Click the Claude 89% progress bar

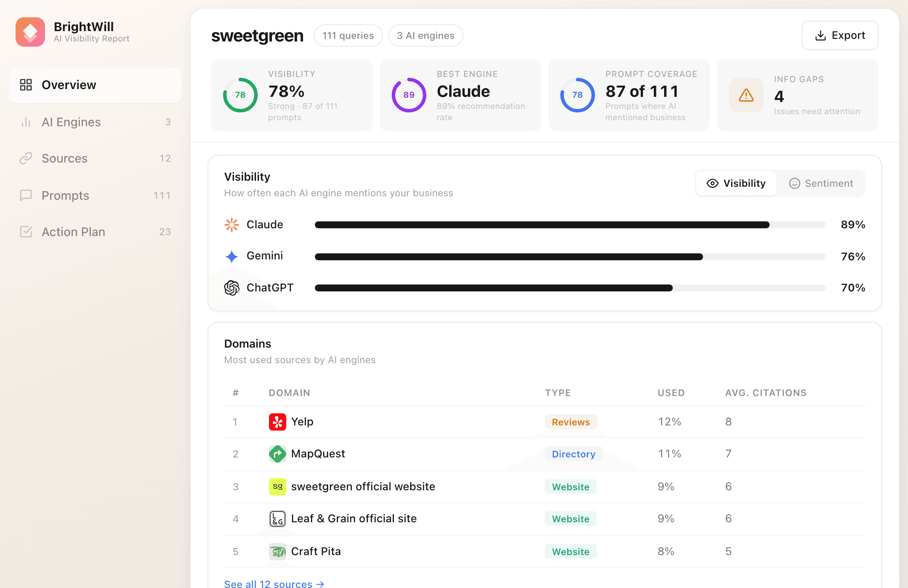[570, 225]
